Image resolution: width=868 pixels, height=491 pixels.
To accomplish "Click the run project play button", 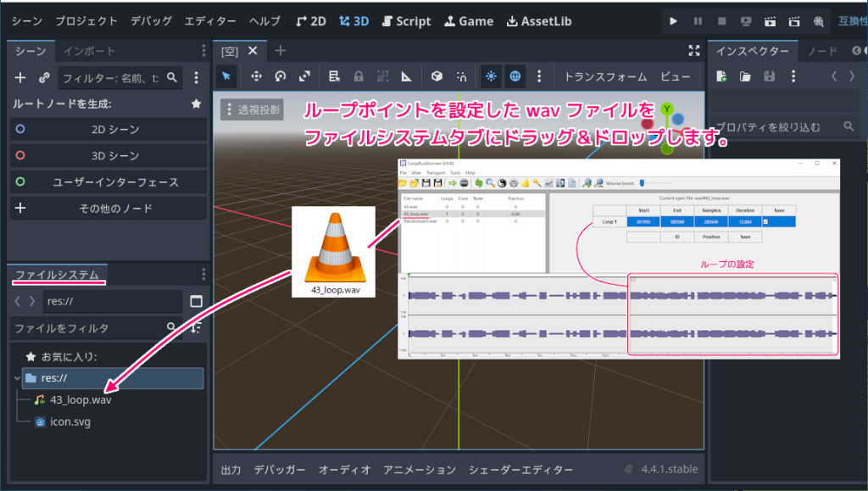I will tap(673, 21).
